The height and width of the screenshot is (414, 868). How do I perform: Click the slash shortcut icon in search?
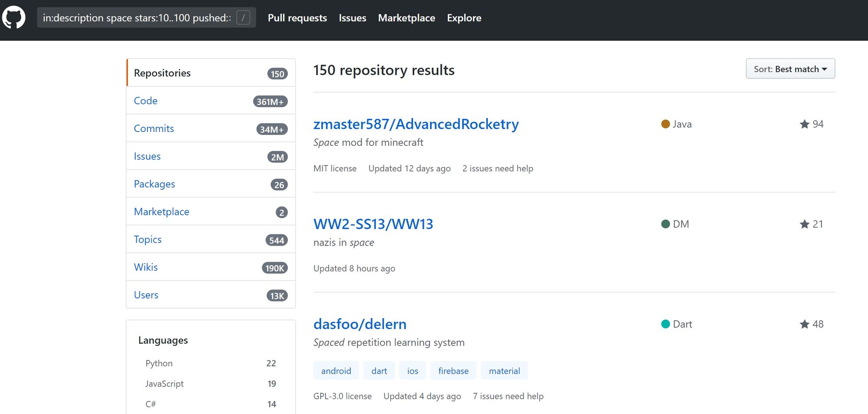tap(243, 18)
